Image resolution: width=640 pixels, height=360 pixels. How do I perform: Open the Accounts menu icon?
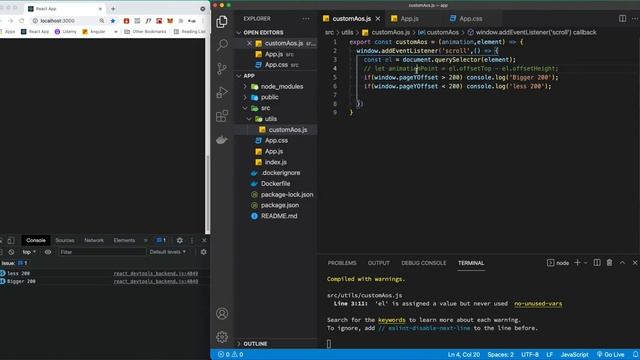point(222,313)
